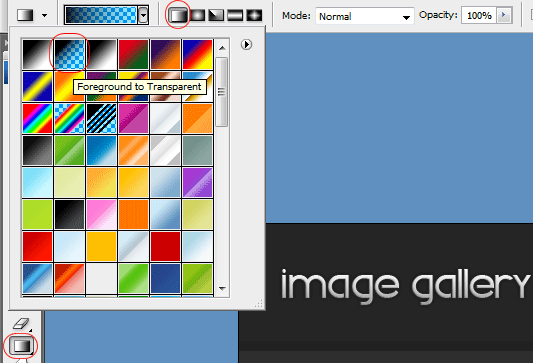The height and width of the screenshot is (363, 533).
Task: Choose the Linear Gradient style button
Action: [179, 15]
